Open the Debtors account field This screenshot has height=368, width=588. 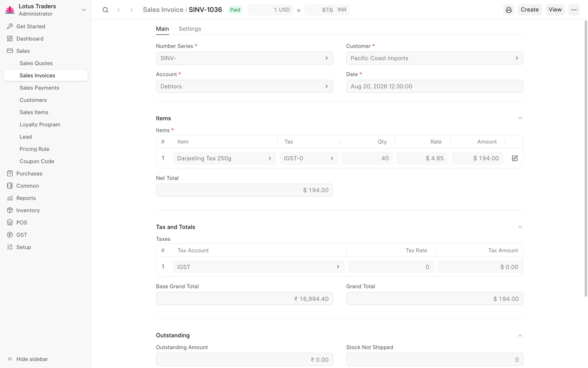point(244,86)
